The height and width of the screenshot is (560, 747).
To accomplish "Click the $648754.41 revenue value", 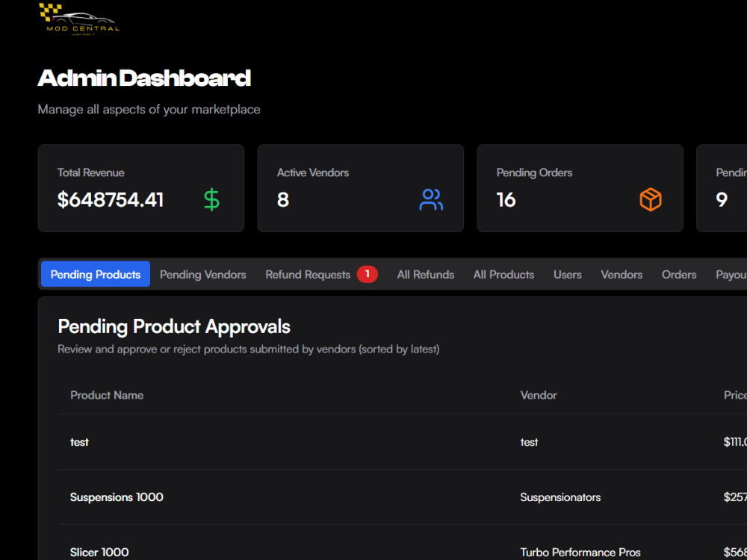I will 111,200.
